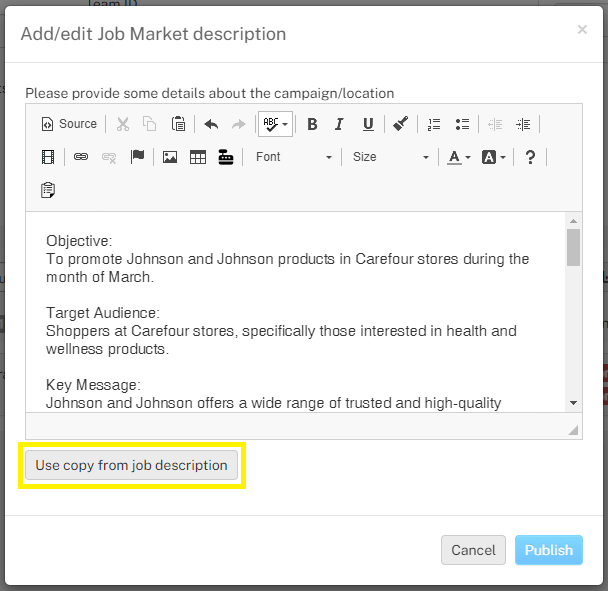
Task: Open the Font dropdown
Action: pyautogui.click(x=294, y=157)
